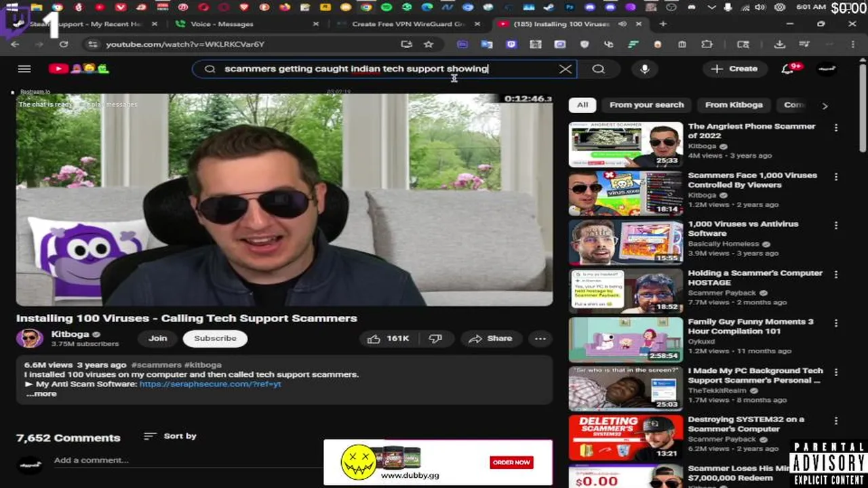Open the 6:01 AM system clock
The height and width of the screenshot is (488, 868).
pos(811,7)
